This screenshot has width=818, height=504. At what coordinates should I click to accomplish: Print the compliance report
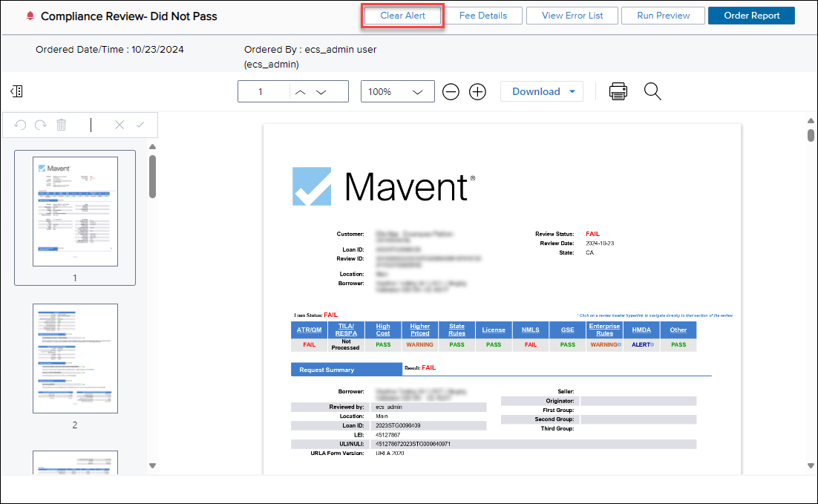(618, 91)
